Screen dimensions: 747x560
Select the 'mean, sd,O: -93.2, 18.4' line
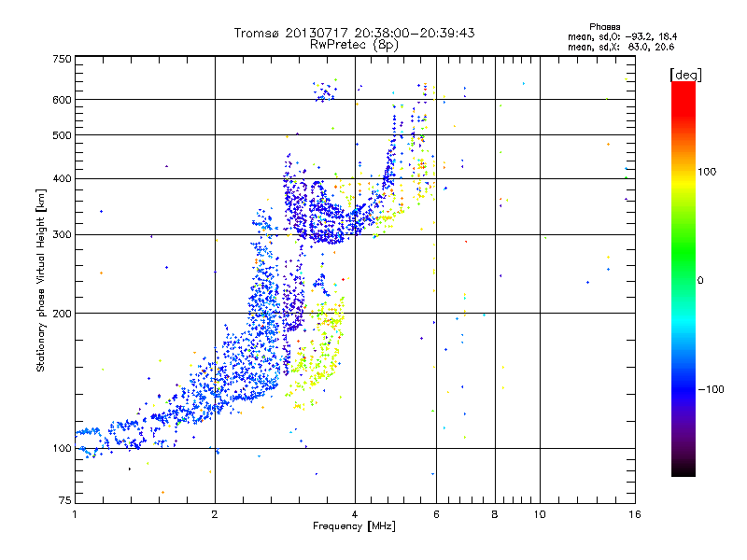coord(622,36)
